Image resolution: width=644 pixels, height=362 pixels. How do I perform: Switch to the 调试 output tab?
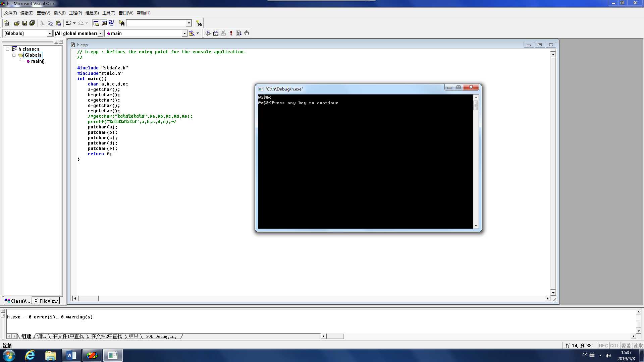pyautogui.click(x=42, y=336)
